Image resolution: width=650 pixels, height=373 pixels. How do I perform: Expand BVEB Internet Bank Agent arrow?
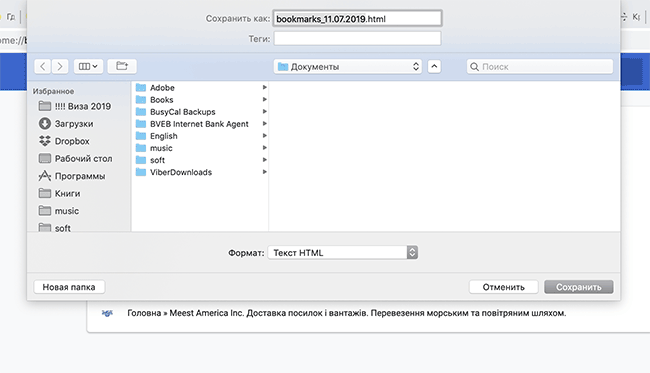[264, 124]
